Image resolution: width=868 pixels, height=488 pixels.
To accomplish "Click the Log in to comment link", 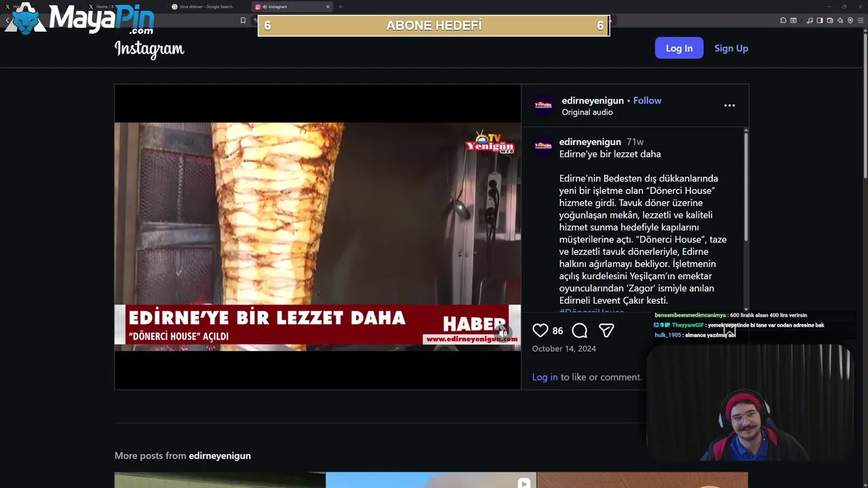I will pyautogui.click(x=545, y=377).
